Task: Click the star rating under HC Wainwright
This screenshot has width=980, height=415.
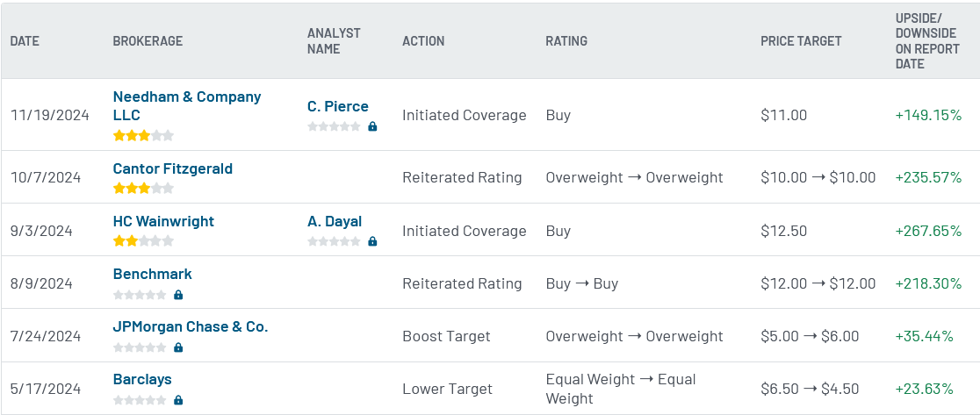Action: point(143,241)
